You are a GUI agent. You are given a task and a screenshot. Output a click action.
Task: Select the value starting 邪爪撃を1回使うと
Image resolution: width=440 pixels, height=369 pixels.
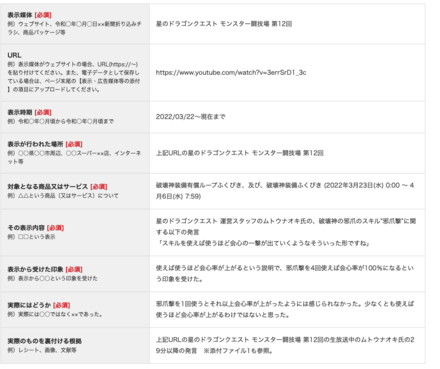(285, 309)
